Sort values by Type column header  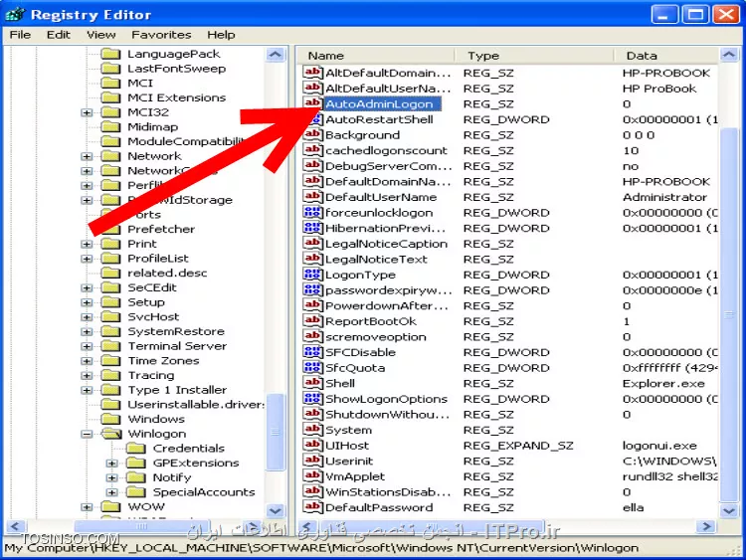pyautogui.click(x=534, y=55)
